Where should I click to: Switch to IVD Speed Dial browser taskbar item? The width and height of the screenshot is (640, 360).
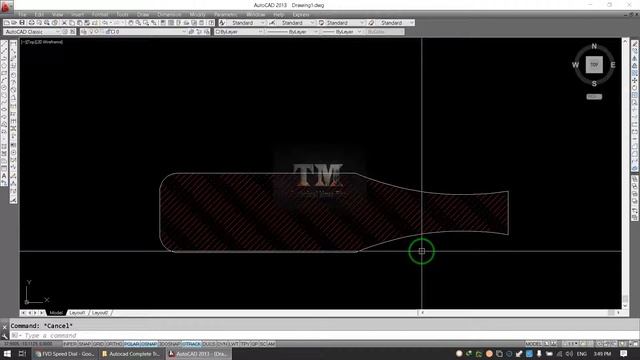click(64, 354)
